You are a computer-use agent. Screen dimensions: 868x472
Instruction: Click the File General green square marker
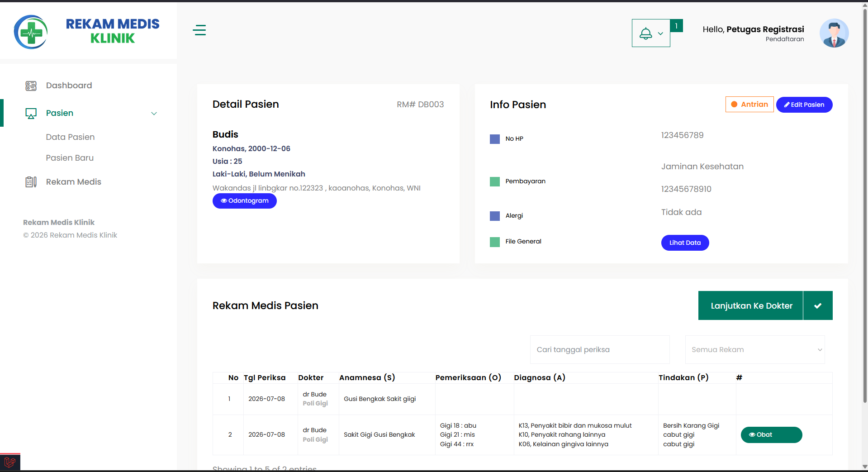point(495,242)
